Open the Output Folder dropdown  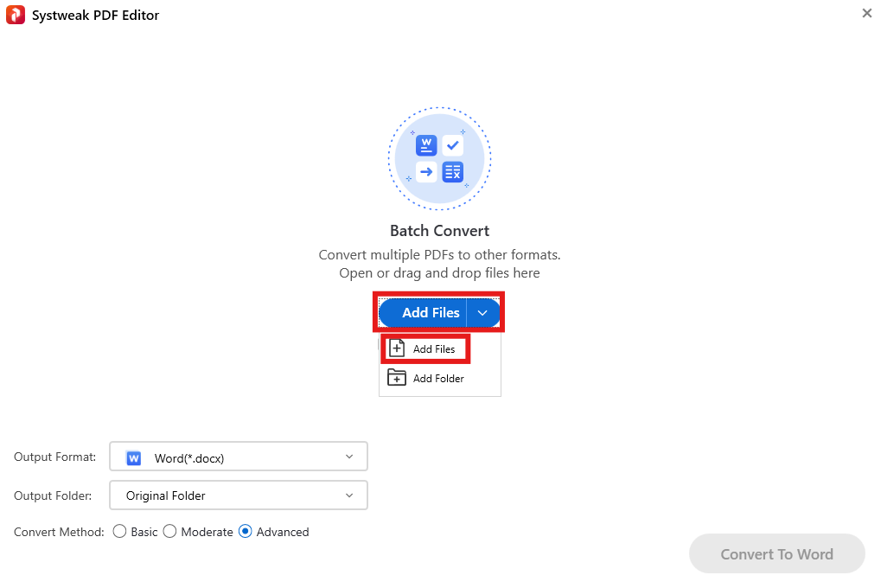[349, 495]
